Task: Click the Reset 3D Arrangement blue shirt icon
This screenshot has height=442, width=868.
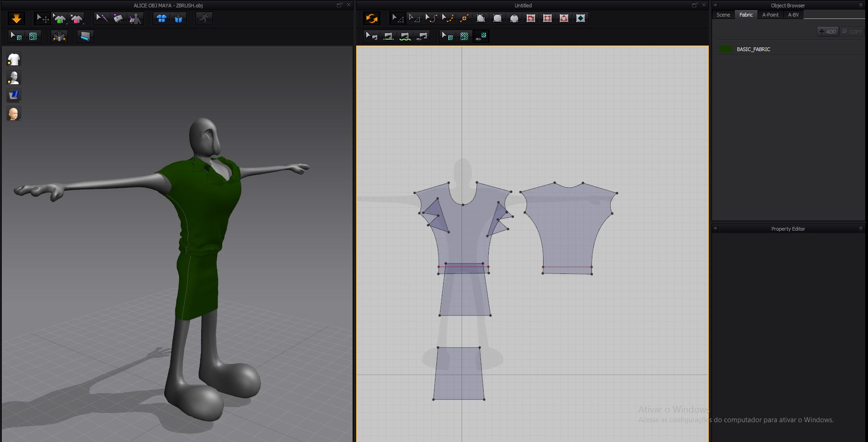Action: pyautogui.click(x=162, y=18)
